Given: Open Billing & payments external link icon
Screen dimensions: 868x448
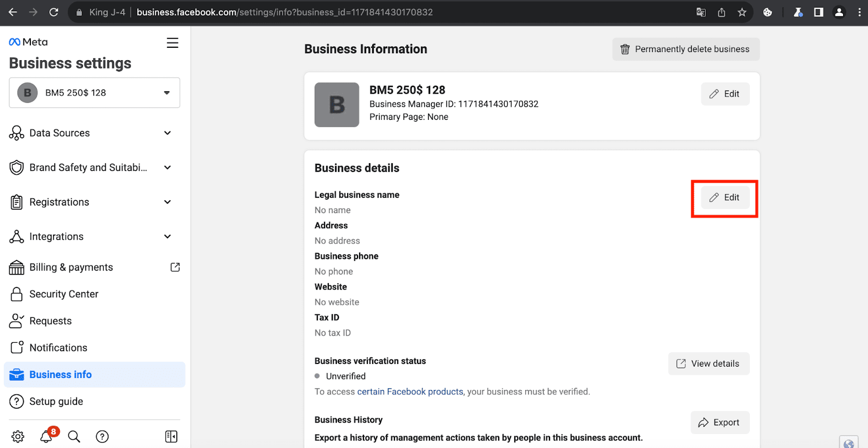Looking at the screenshot, I should [175, 267].
